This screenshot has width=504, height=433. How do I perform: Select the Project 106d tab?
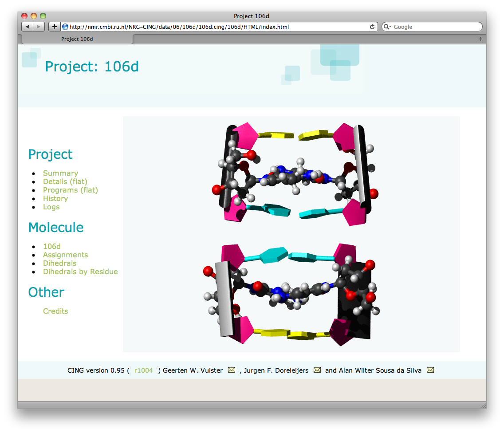(x=77, y=39)
